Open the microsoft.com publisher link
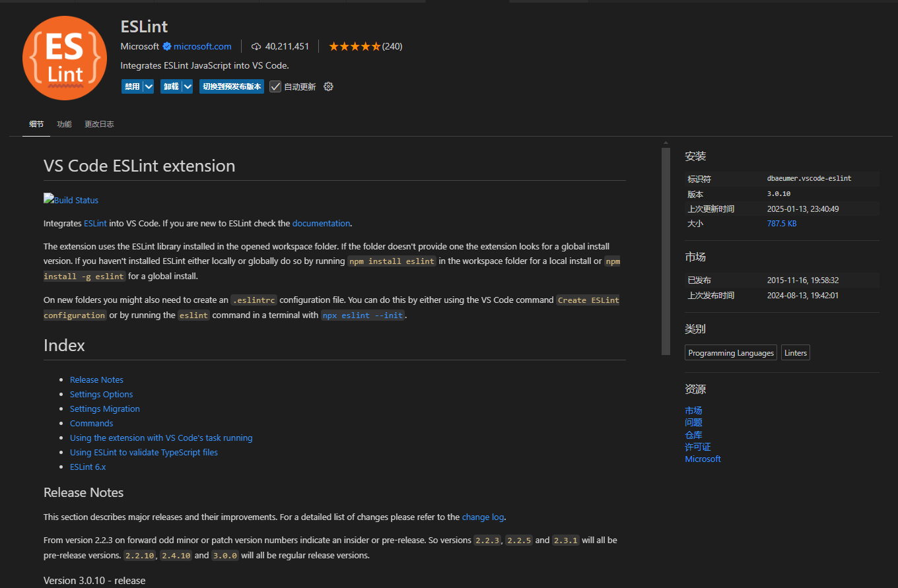 203,46
